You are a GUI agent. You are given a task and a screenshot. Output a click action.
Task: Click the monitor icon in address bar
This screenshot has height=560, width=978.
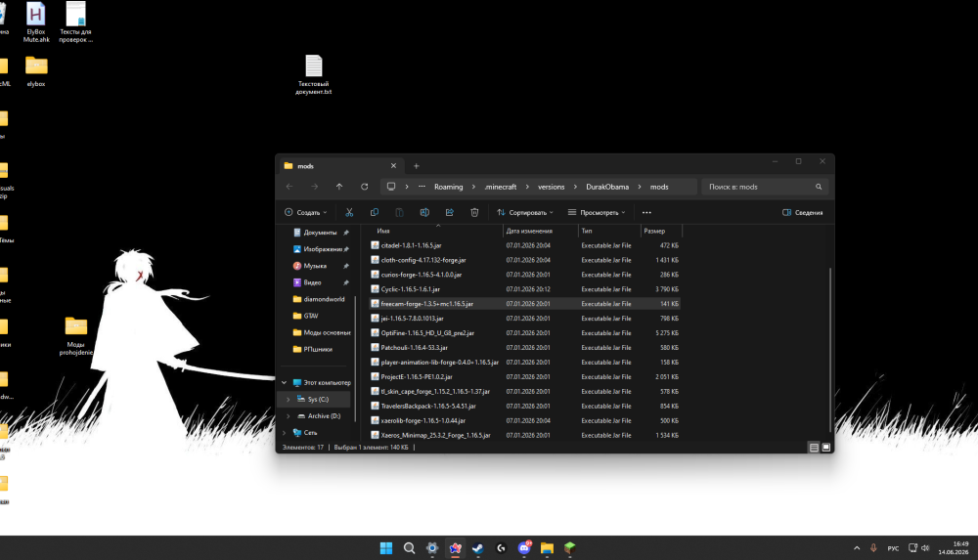(391, 187)
